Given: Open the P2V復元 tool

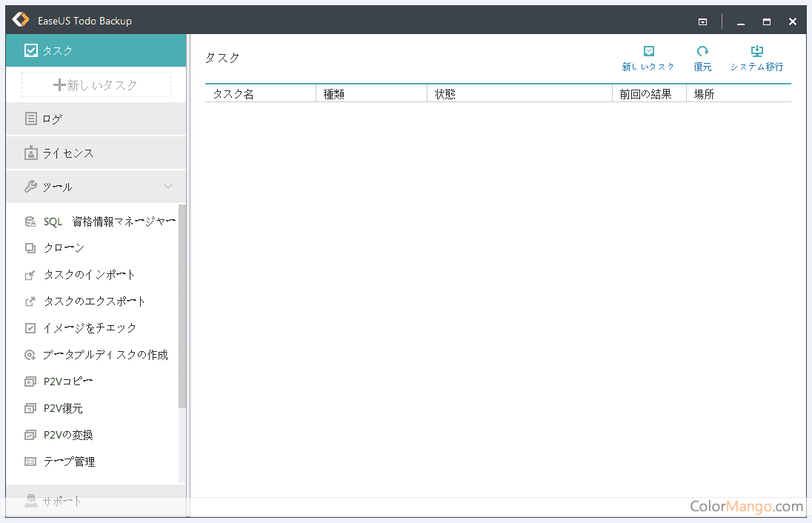Looking at the screenshot, I should point(62,408).
